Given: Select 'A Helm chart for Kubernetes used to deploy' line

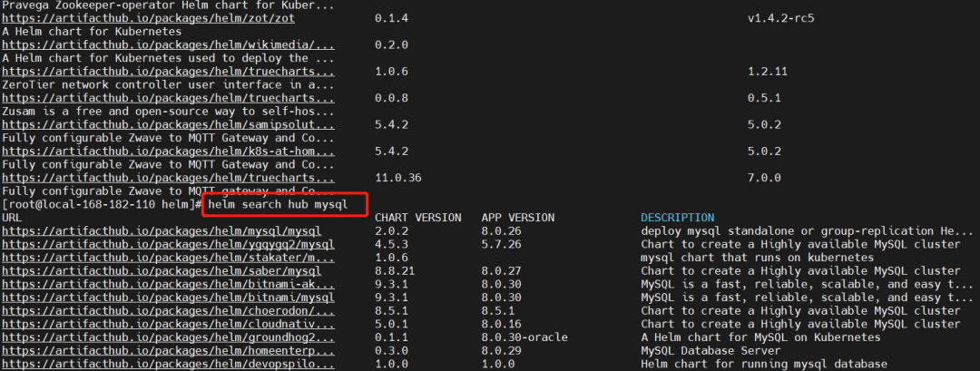Looking at the screenshot, I should (168, 59).
